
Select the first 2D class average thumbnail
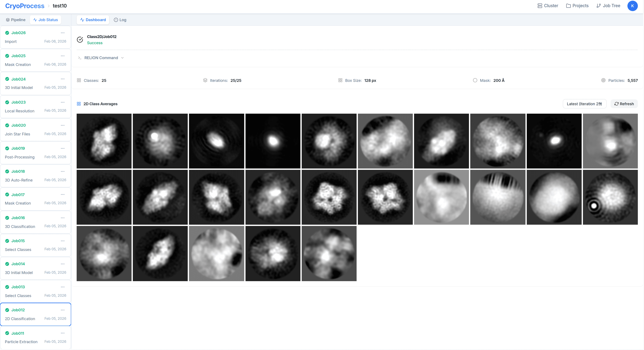pos(104,141)
